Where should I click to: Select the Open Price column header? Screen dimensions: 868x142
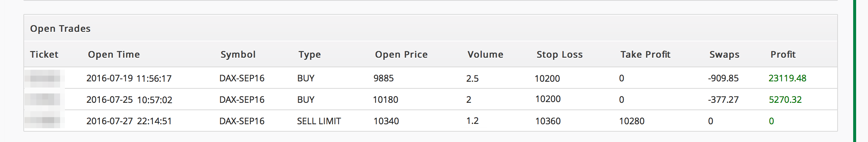click(x=401, y=54)
